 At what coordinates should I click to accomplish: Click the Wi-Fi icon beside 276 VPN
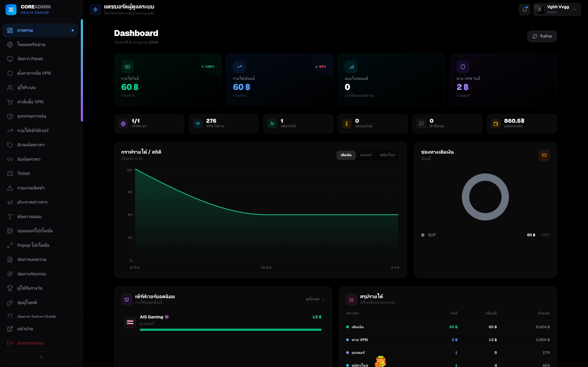pos(198,124)
